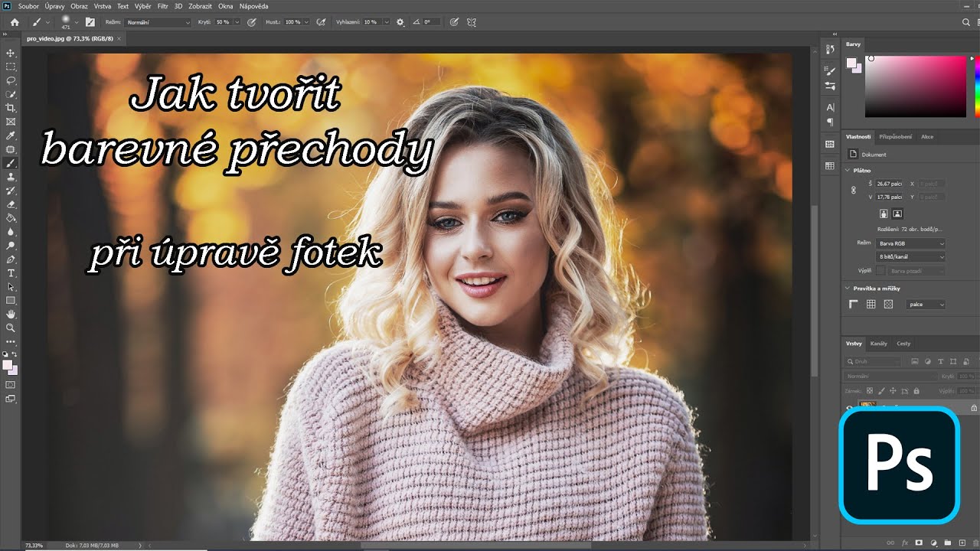Select the Eyedropper tool

pyautogui.click(x=11, y=135)
